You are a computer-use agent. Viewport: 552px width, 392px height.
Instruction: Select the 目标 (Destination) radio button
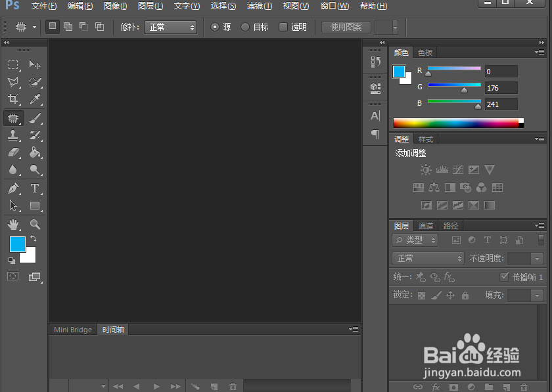tap(245, 27)
